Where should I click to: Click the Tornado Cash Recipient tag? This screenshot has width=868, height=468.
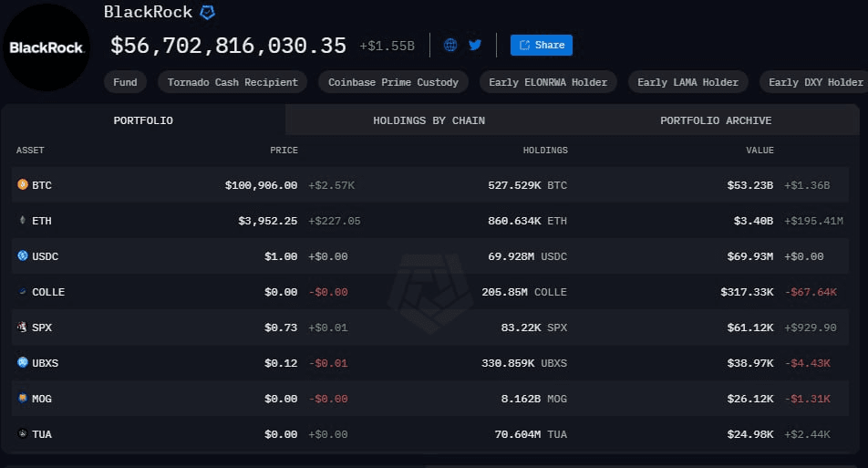click(x=232, y=82)
